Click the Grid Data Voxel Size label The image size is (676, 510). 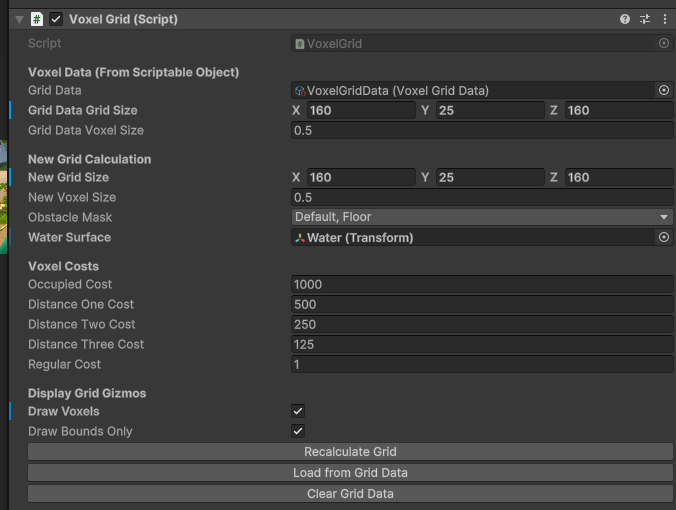[x=86, y=130]
